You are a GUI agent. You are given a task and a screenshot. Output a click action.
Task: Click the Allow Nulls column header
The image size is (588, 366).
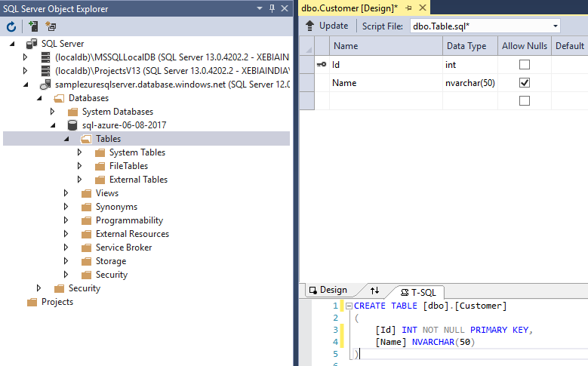525,46
